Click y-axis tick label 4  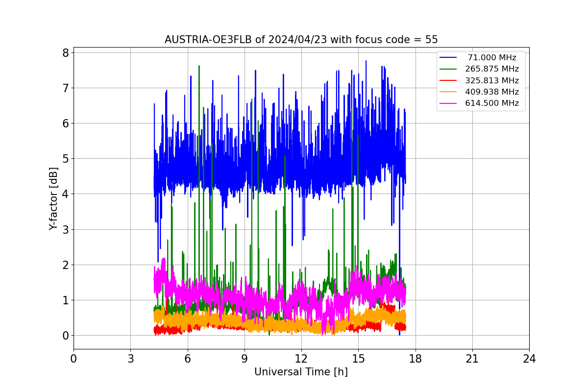click(65, 194)
